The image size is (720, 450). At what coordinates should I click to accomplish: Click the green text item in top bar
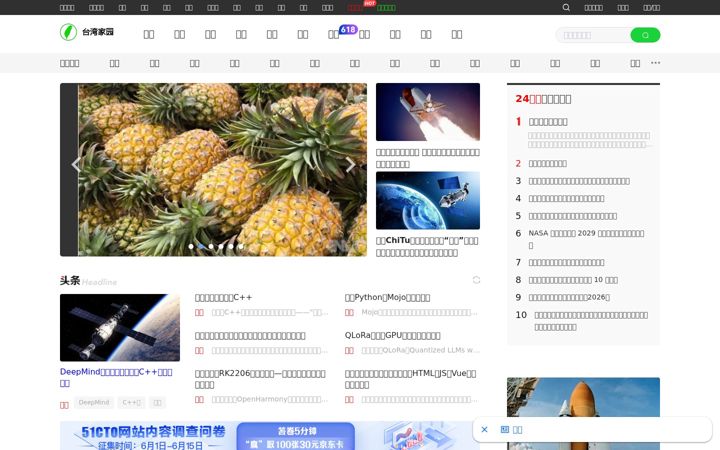386,7
